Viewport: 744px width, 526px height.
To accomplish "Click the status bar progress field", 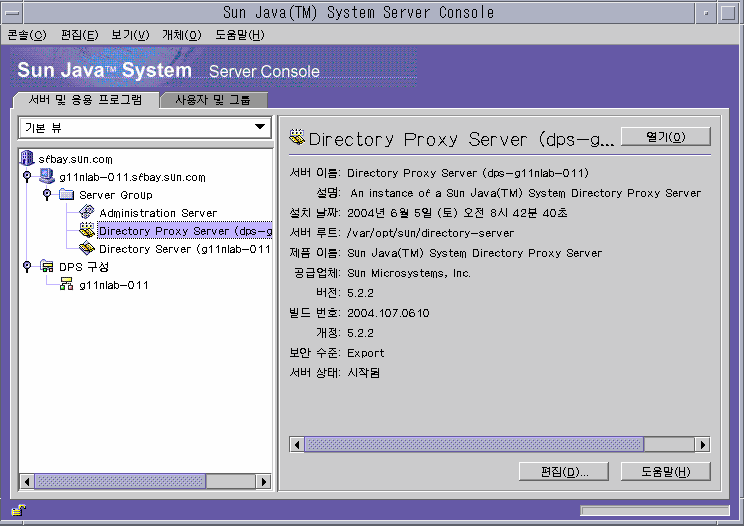I will pos(655,511).
